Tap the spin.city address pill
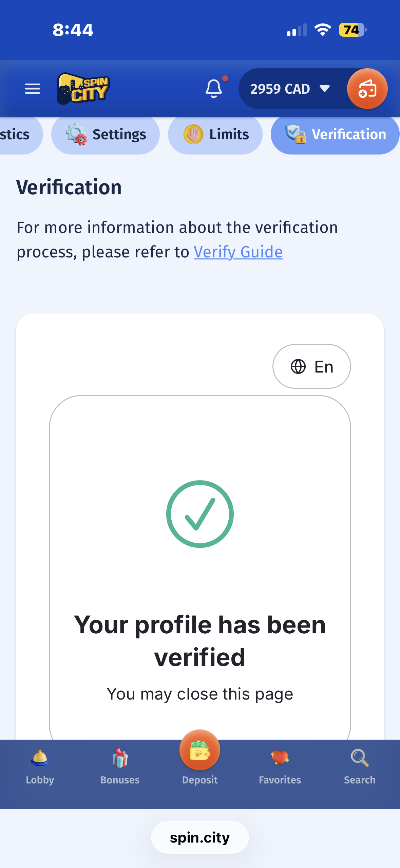 (x=200, y=838)
